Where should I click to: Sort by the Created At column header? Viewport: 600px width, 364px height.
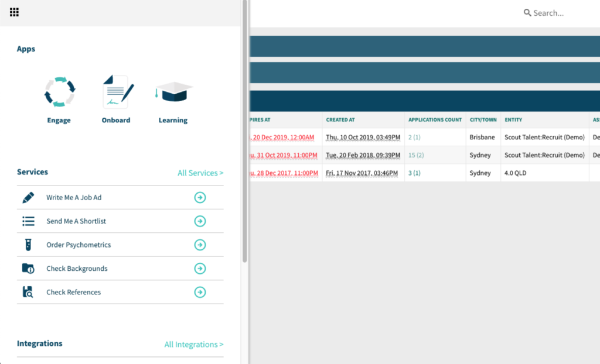(x=340, y=119)
